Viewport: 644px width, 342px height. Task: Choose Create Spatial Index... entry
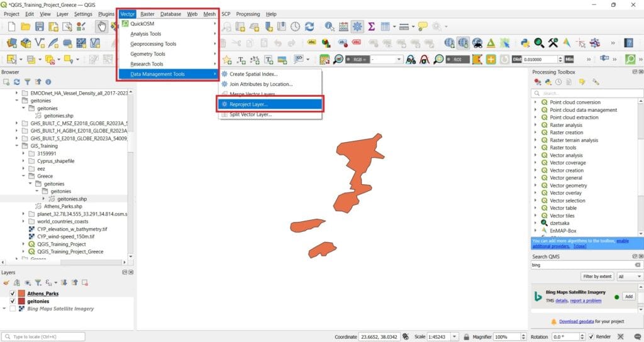pyautogui.click(x=270, y=74)
